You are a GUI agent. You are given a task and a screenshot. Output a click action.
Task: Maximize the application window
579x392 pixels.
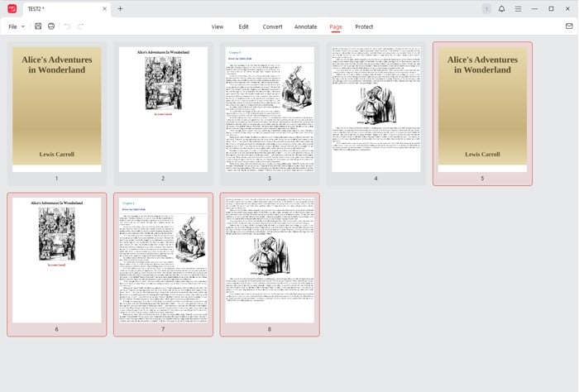(551, 8)
